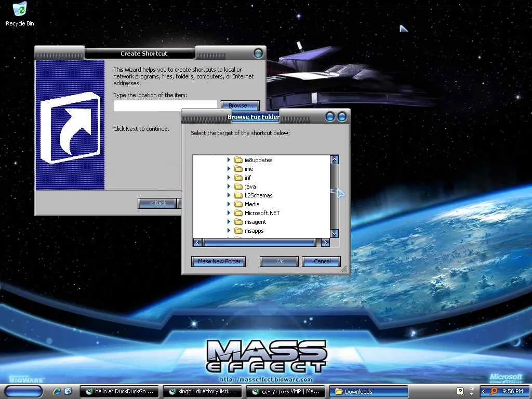Click the 'msagent' folder name

(255, 221)
